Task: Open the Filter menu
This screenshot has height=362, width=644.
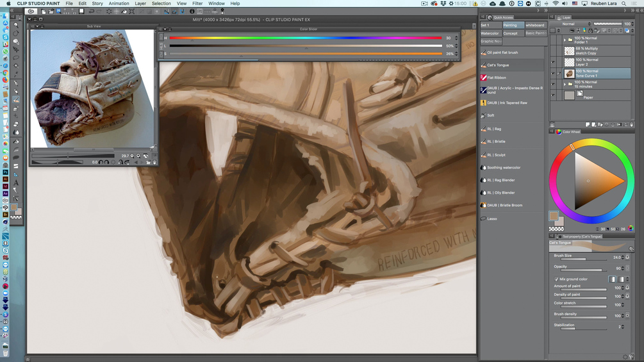Action: (x=197, y=3)
